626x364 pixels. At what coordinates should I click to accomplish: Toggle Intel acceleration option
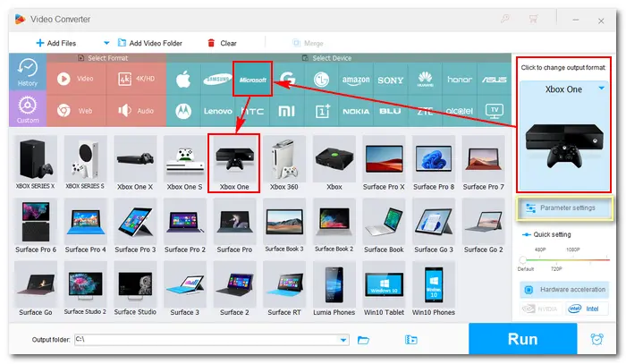[x=587, y=309]
